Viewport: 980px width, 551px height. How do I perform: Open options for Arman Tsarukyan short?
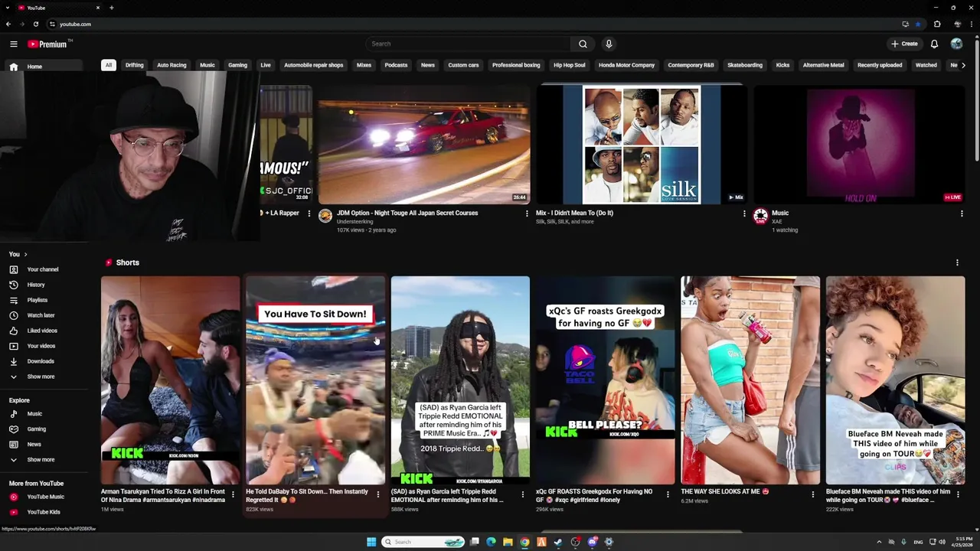[x=233, y=494]
